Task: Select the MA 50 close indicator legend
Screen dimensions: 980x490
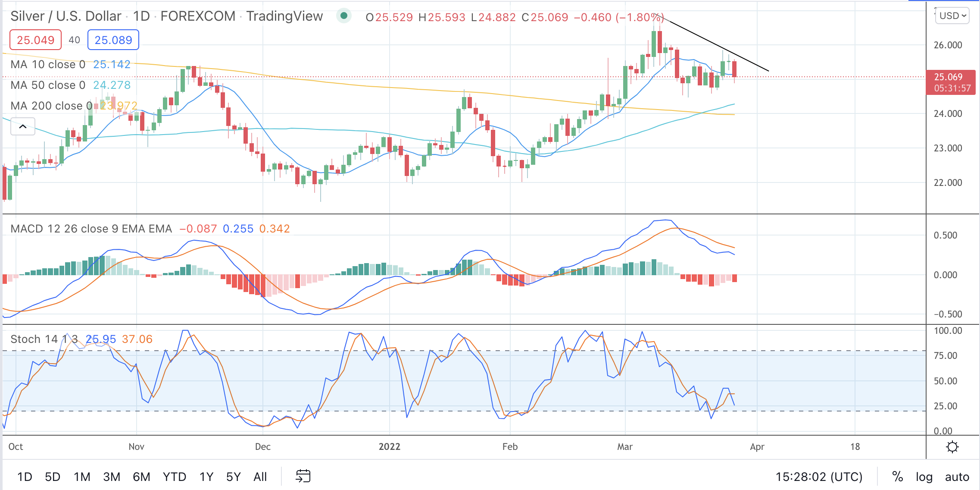Action: coord(70,85)
